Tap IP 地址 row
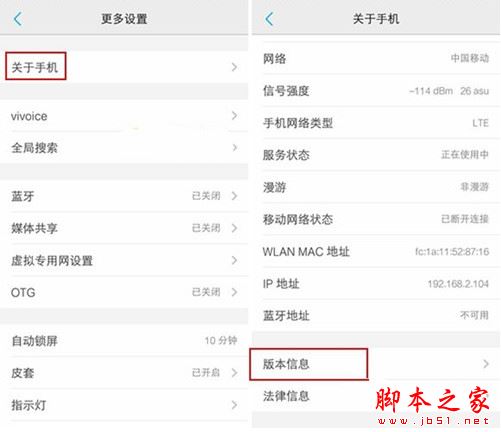Viewport: 501px width, 432px height. 376,284
